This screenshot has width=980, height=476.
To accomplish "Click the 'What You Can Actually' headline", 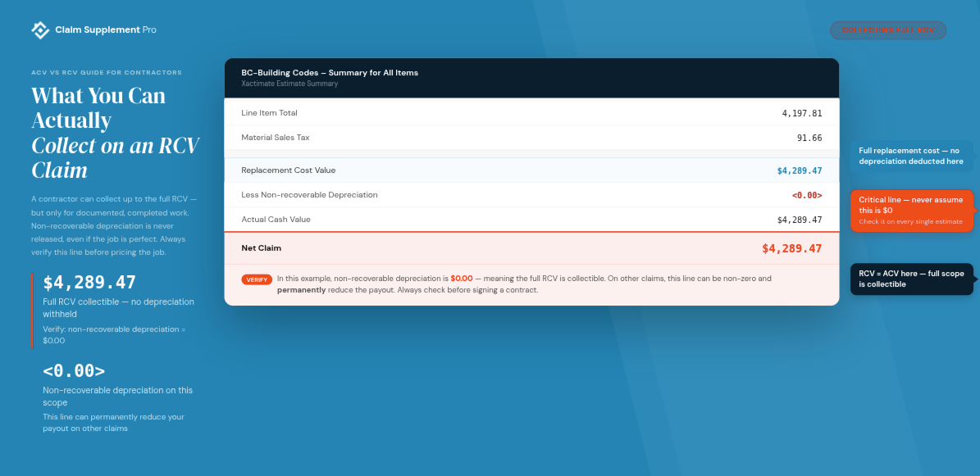I will tap(98, 107).
